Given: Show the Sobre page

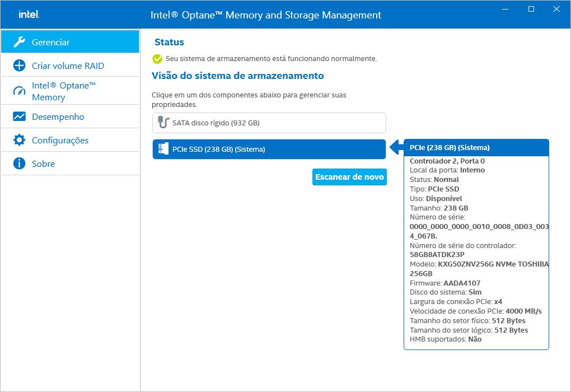Looking at the screenshot, I should coord(71,164).
